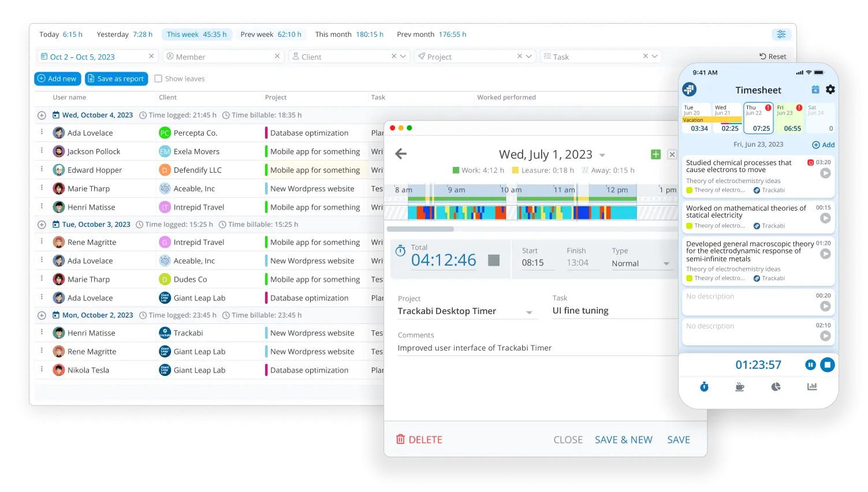Enable the Show leaves checkbox
This screenshot has height=492, width=868.
pyautogui.click(x=158, y=79)
